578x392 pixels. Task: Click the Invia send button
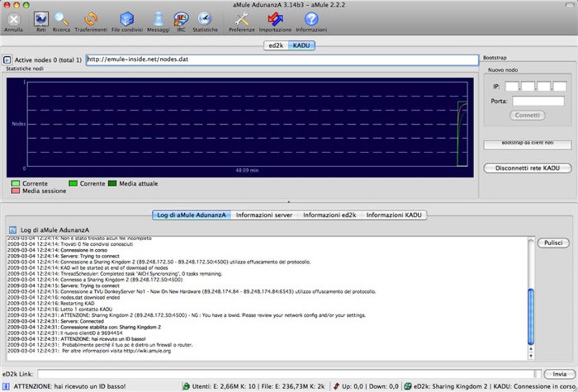[x=559, y=374]
